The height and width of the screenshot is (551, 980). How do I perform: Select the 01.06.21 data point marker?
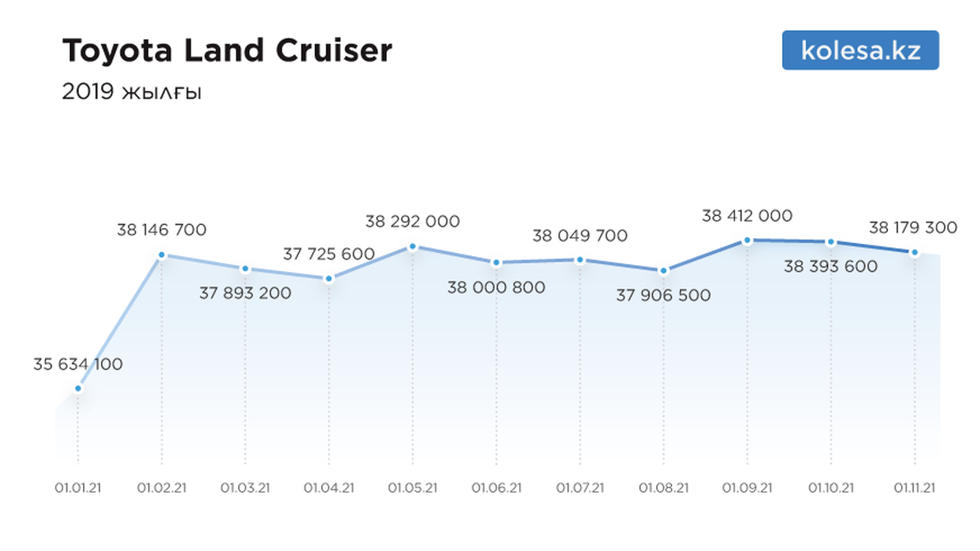(496, 263)
